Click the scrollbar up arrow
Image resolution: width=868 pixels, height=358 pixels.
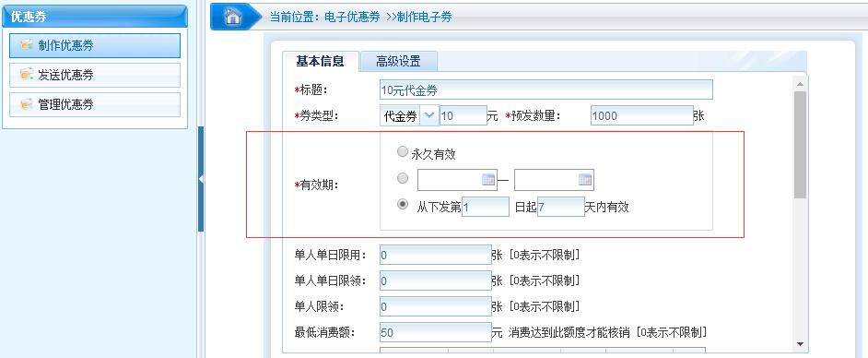coord(800,83)
